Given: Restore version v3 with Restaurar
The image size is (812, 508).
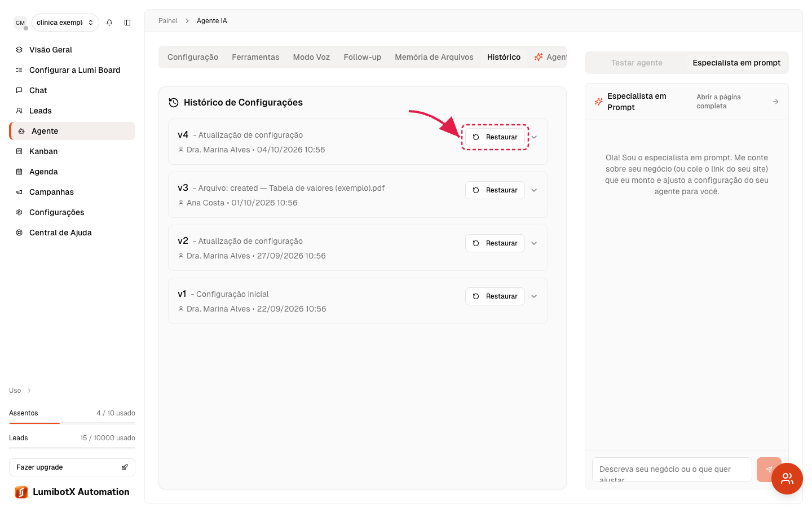Looking at the screenshot, I should (495, 190).
